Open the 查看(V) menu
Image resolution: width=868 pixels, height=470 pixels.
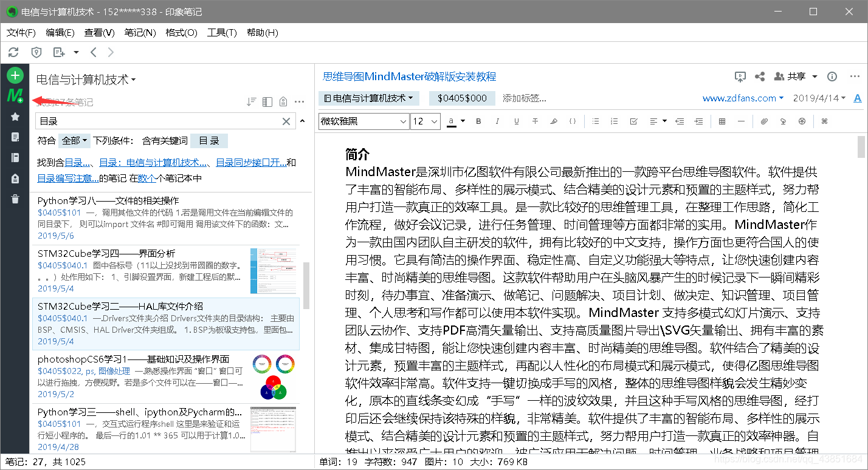tap(99, 32)
